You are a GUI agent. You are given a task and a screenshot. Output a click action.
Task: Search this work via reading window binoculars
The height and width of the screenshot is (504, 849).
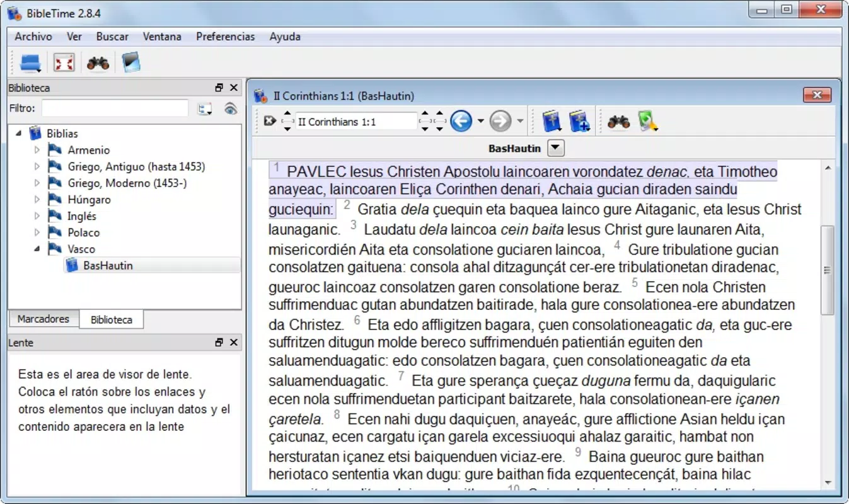[x=618, y=122]
